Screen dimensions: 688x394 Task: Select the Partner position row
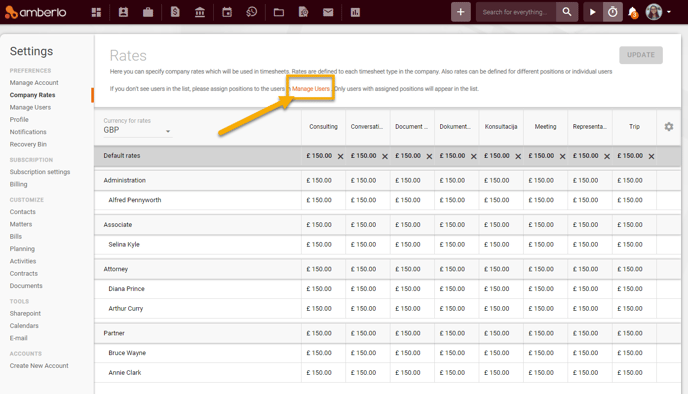387,333
